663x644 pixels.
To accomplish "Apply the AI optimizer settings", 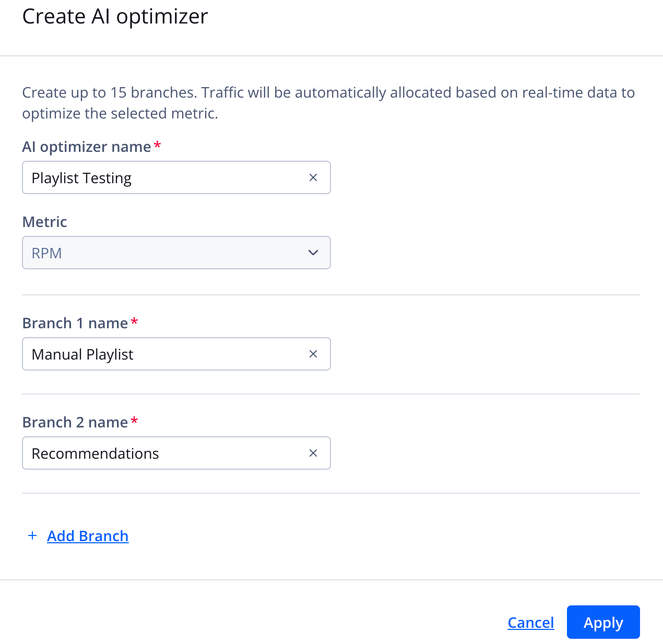I will [x=603, y=622].
